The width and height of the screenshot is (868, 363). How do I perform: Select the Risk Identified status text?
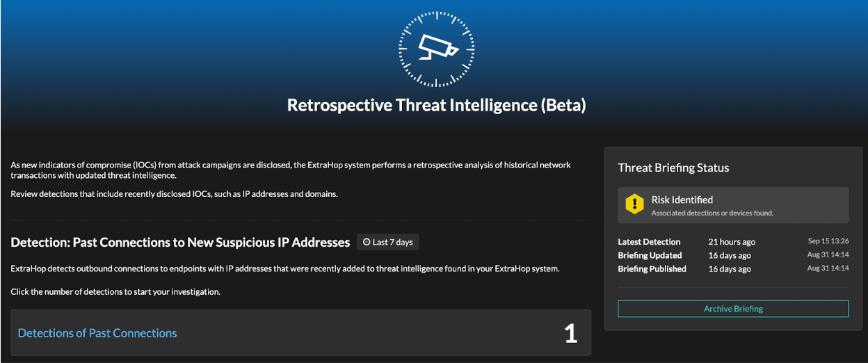(x=682, y=200)
